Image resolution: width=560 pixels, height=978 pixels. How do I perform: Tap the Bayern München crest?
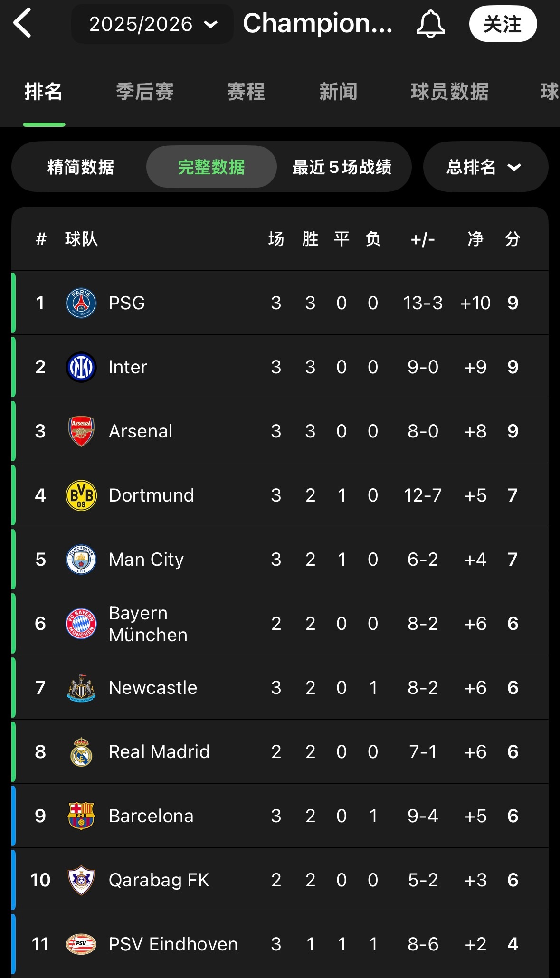81,624
